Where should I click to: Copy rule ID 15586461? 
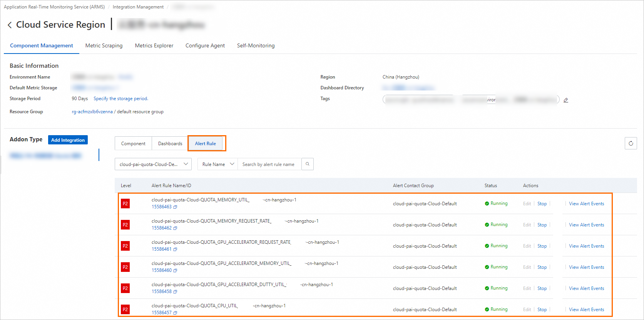point(175,250)
